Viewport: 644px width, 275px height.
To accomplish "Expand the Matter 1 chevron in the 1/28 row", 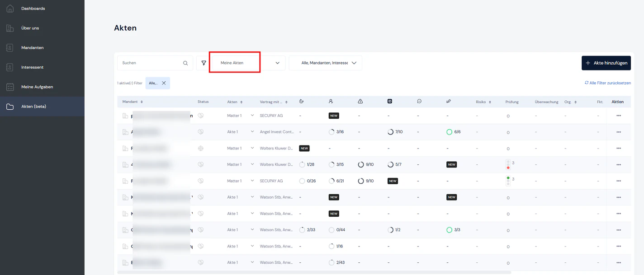I will pyautogui.click(x=252, y=164).
